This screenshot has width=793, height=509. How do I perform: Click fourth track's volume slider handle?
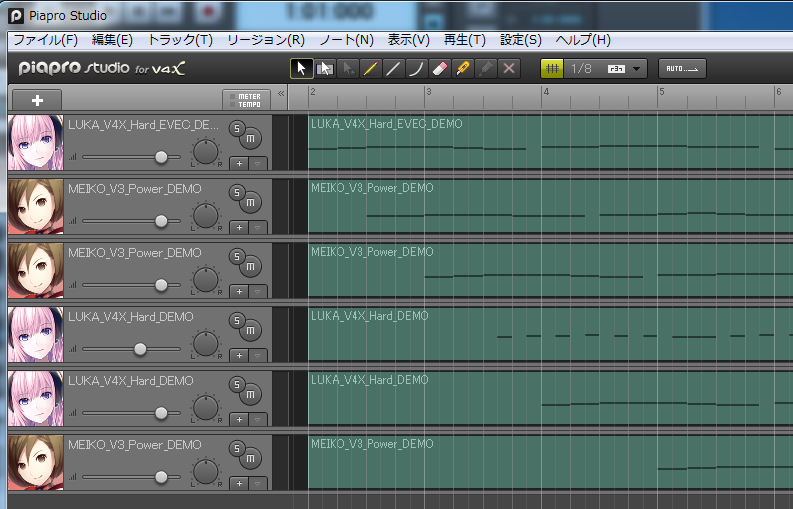coord(140,349)
